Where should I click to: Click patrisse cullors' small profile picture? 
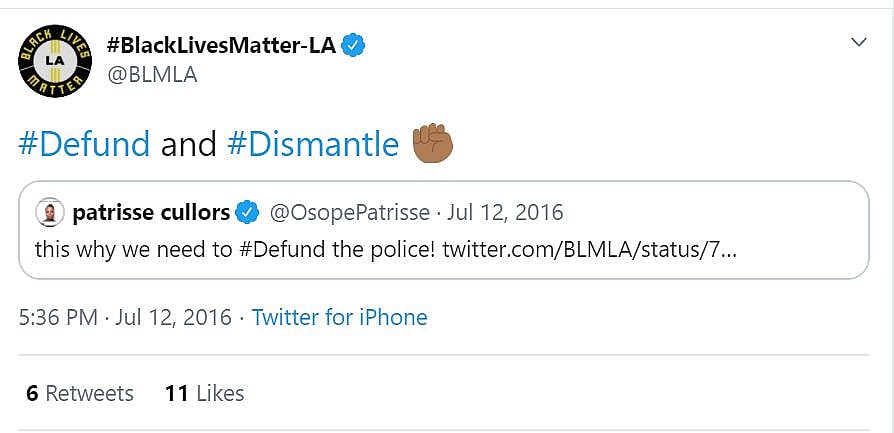click(48, 212)
